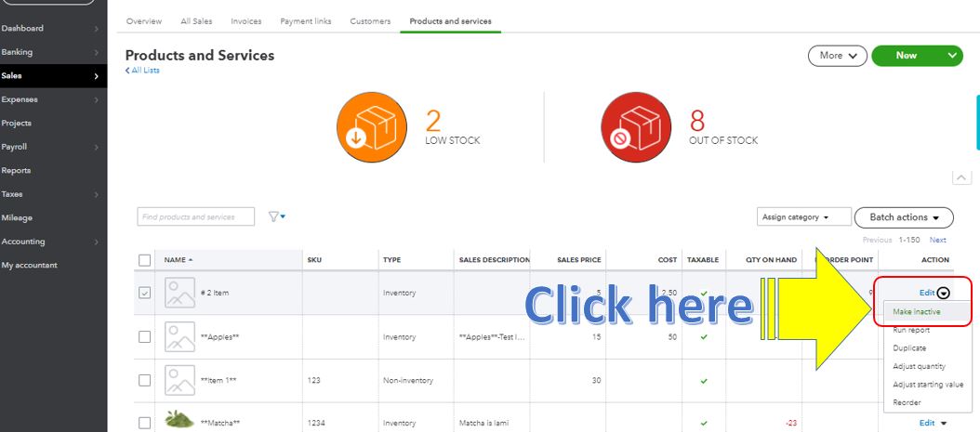Open the Batch actions dropdown
Screen dimensions: 980x432
click(x=903, y=217)
